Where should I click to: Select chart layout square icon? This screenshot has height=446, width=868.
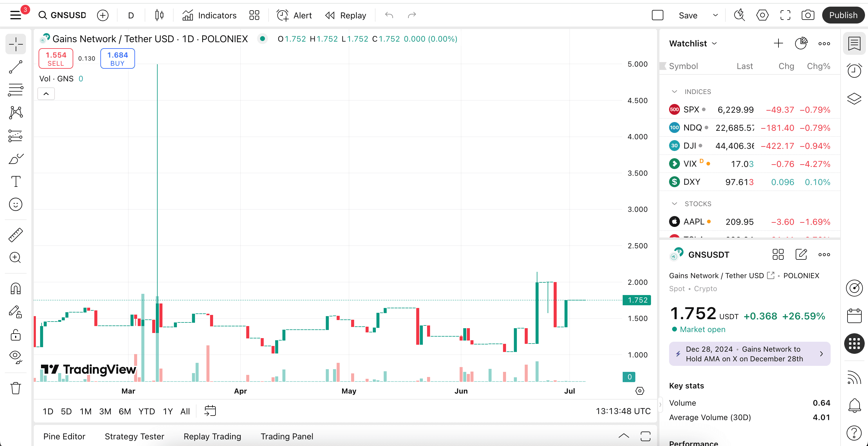pyautogui.click(x=657, y=15)
